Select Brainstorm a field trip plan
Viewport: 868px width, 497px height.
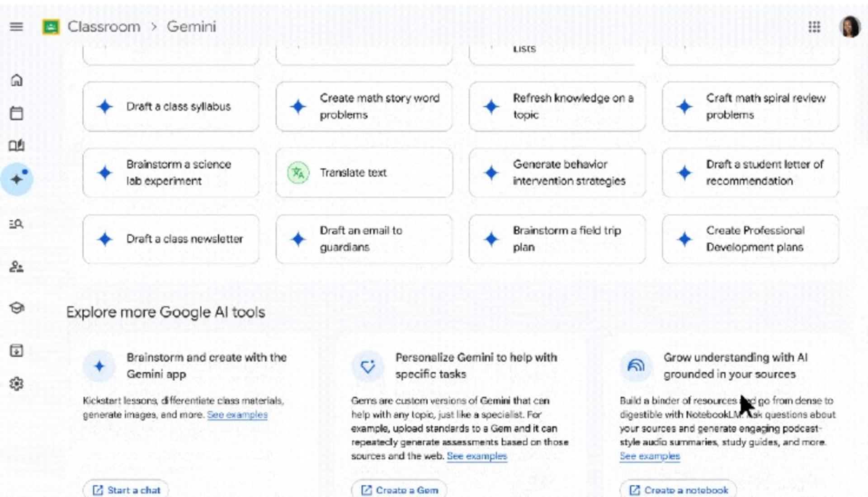point(557,239)
